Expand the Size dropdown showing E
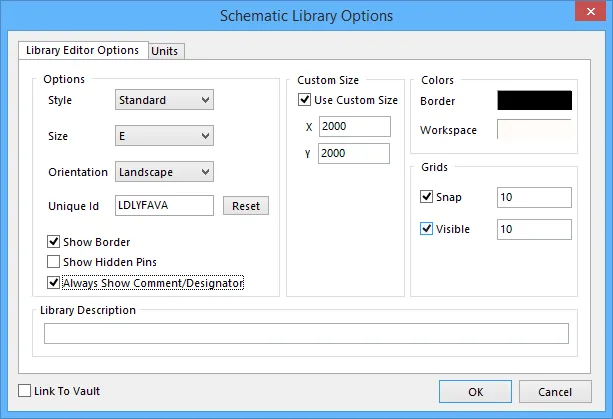Image resolution: width=613 pixels, height=419 pixels. tap(164, 136)
